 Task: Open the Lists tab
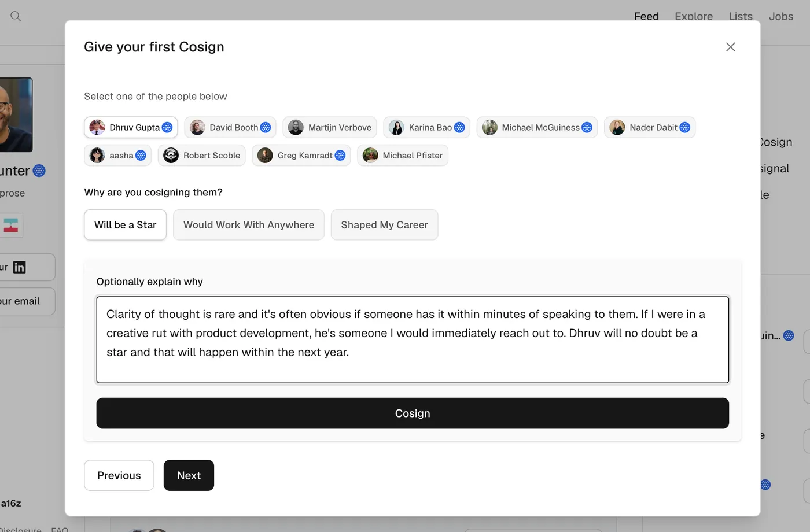(x=741, y=16)
